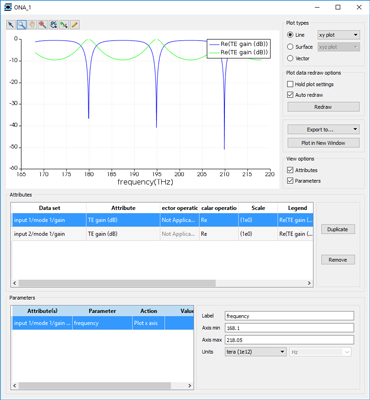Choose the hand pan tool

(32, 25)
